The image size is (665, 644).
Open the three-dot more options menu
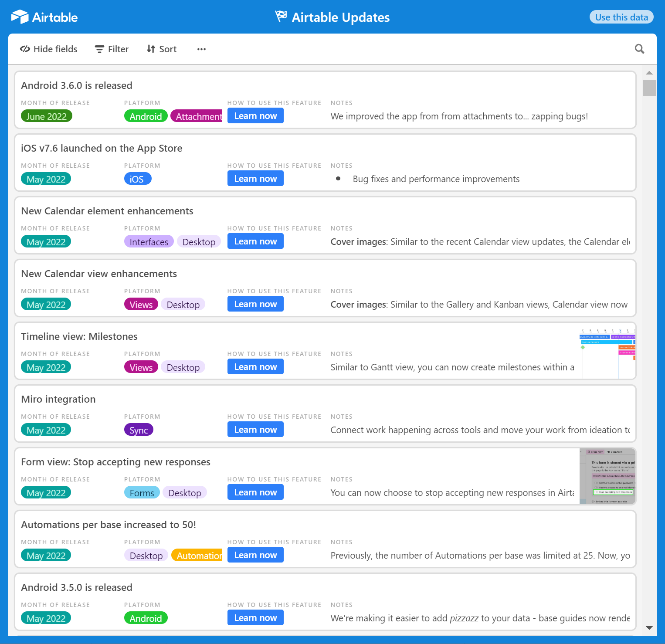201,49
